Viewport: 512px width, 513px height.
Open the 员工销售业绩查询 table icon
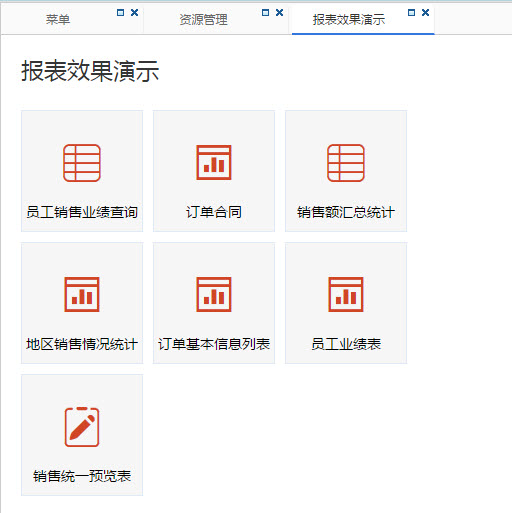[82, 163]
